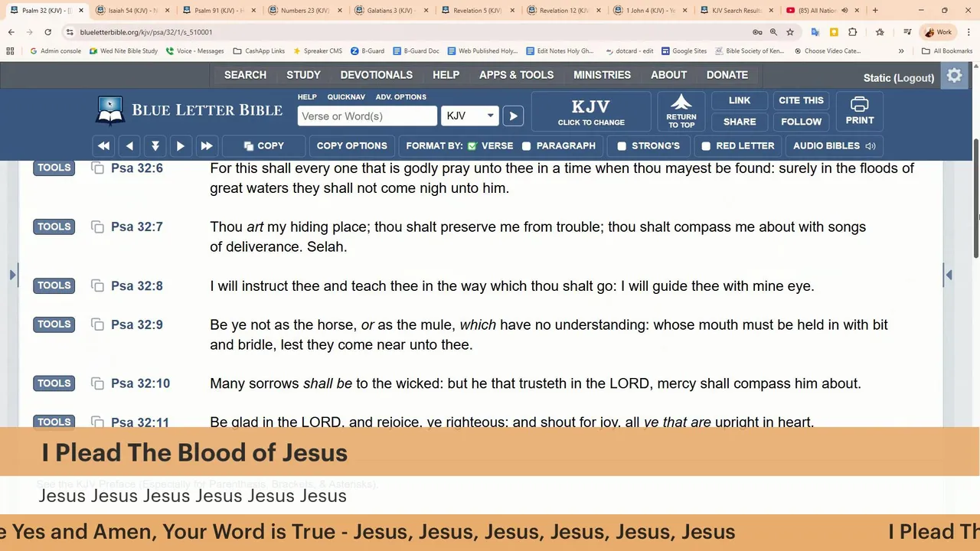Viewport: 980px width, 551px height.
Task: Click the Print printer button
Action: (x=859, y=112)
